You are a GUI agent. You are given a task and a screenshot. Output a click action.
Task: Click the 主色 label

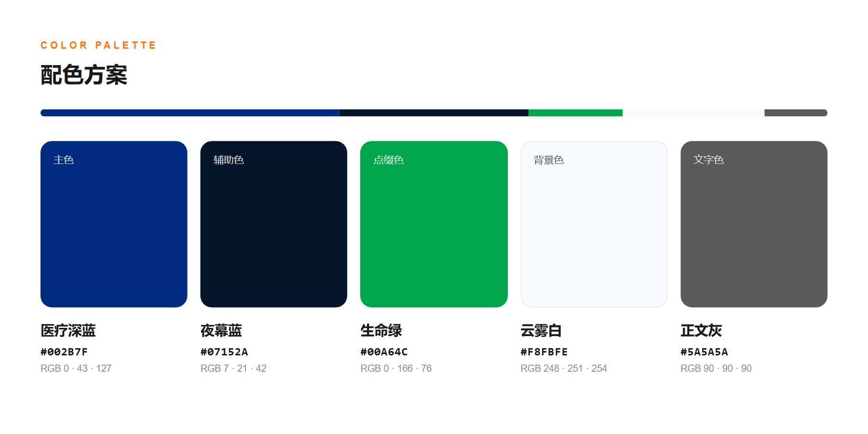[64, 160]
